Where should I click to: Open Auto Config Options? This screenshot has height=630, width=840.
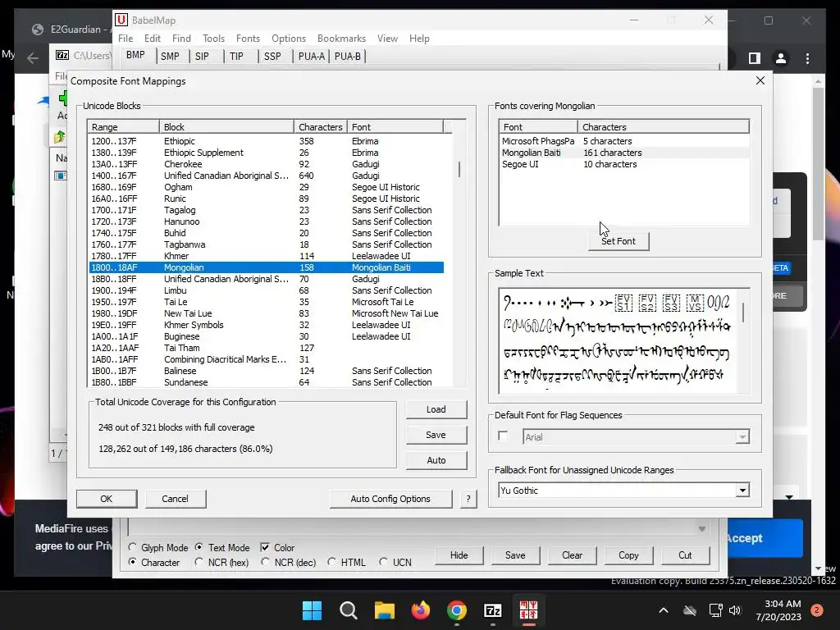(390, 499)
